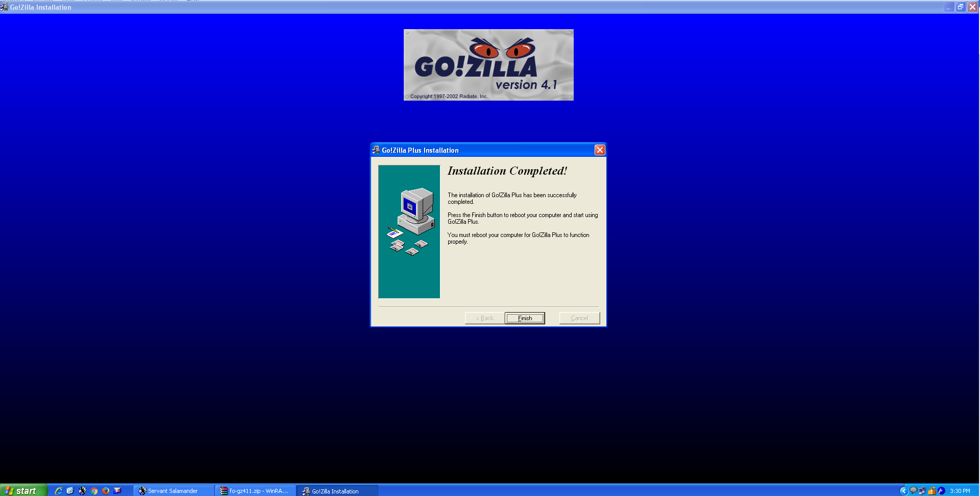The image size is (980, 496).
Task: Open the Windows Start menu
Action: point(23,490)
